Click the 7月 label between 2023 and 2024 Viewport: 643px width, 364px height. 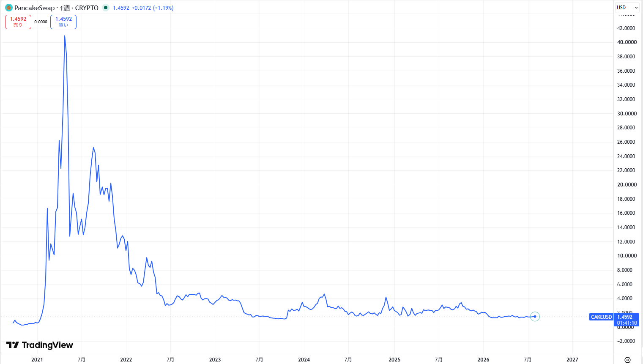(x=259, y=360)
